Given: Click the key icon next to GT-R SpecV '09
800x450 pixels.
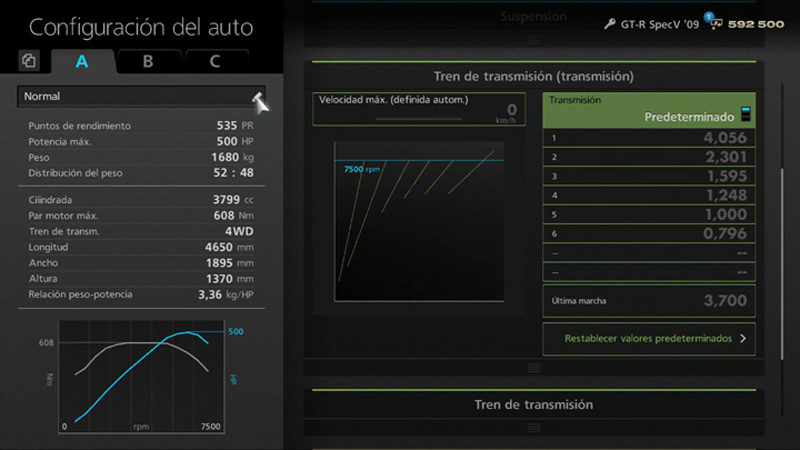Looking at the screenshot, I should click(610, 24).
